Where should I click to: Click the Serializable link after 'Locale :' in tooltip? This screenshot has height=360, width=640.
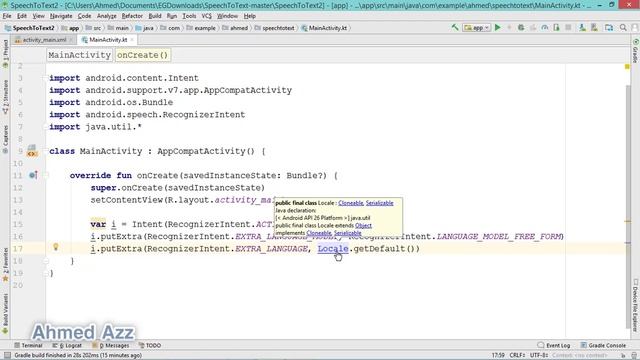tap(379, 203)
